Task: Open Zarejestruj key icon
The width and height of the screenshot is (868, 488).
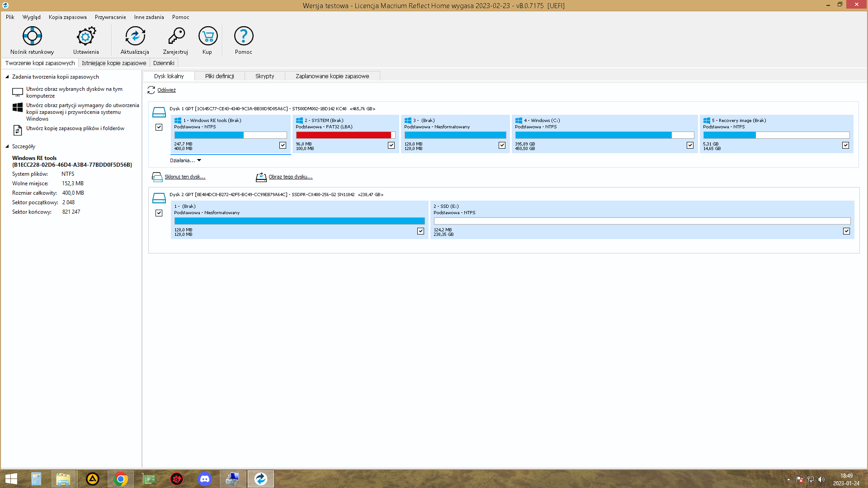Action: point(175,40)
